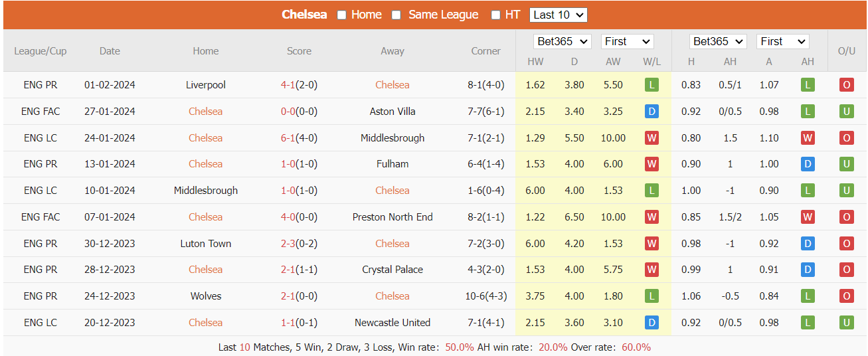Click red W handicap badge, Preston North End row
Viewport: 868px width, 356px height.
[x=808, y=217]
